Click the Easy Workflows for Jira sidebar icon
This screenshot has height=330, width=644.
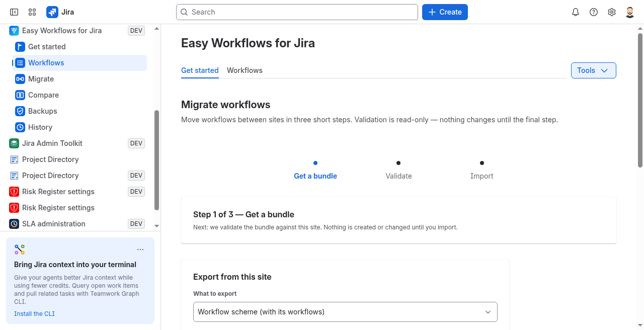(14, 31)
